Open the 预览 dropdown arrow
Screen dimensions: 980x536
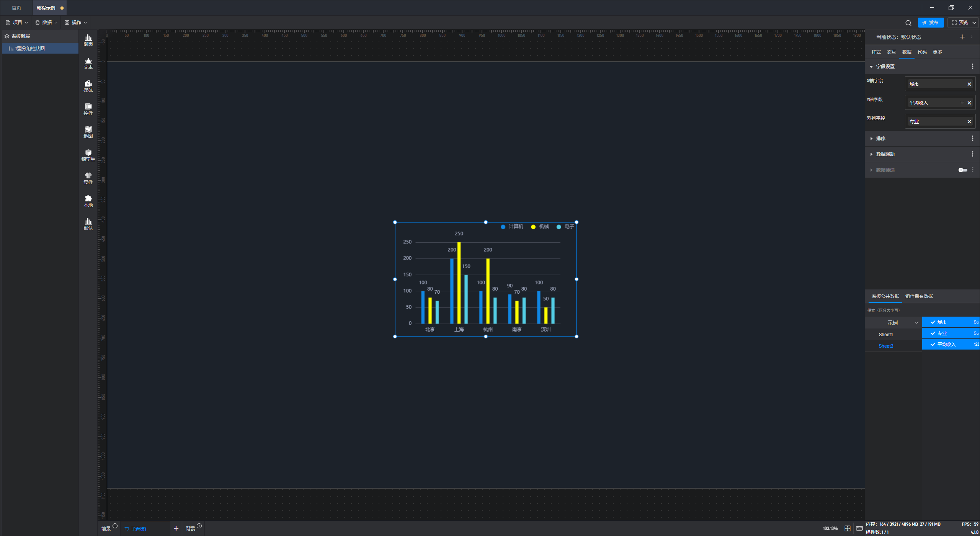point(974,23)
